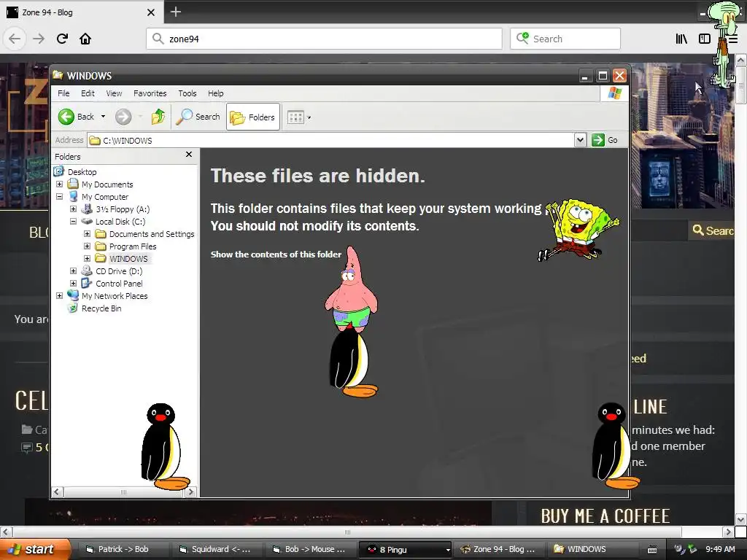Select the Recycle Bin icon in tree
747x560 pixels.
[x=73, y=308]
